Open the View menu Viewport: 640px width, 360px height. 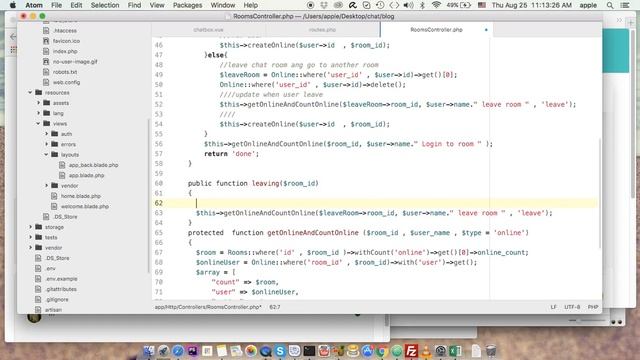157,5
